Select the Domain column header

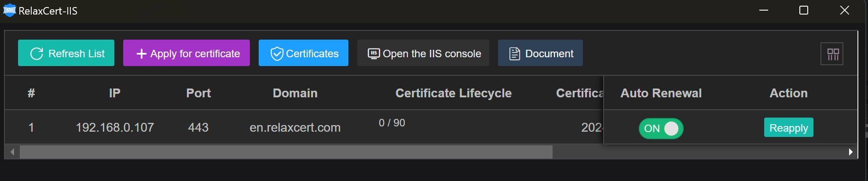click(x=295, y=93)
